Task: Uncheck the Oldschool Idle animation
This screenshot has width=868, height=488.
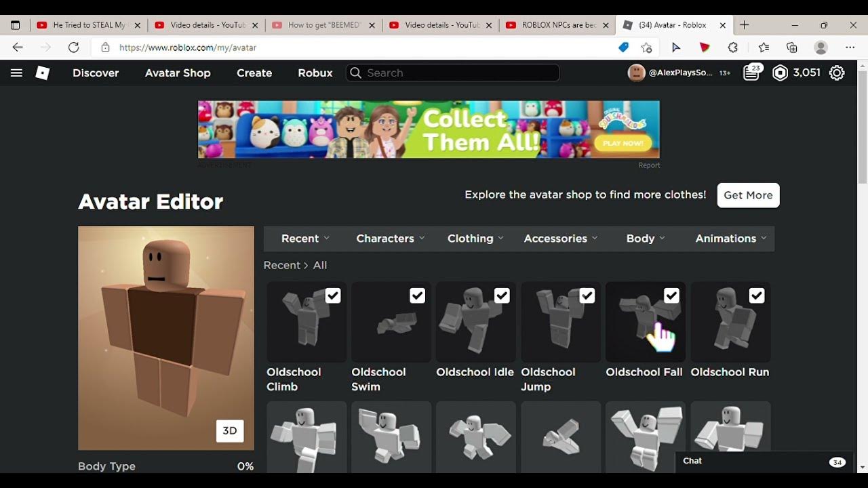Action: 502,296
